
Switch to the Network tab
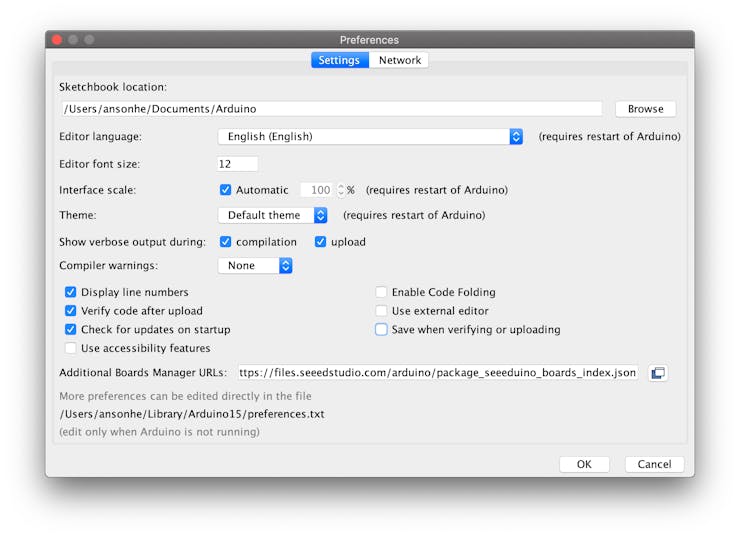(x=399, y=60)
